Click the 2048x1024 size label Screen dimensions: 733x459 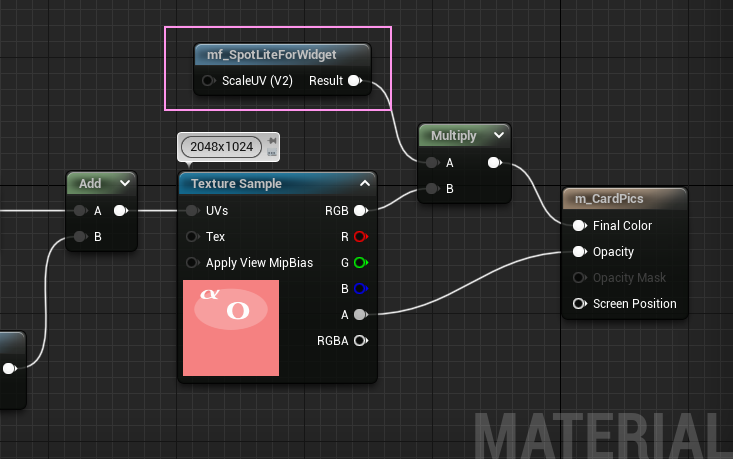pyautogui.click(x=222, y=147)
